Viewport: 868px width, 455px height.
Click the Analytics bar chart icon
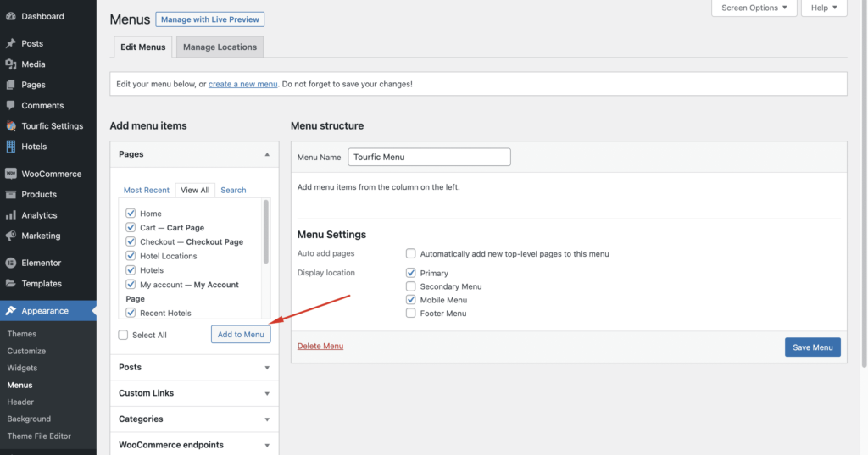(11, 214)
